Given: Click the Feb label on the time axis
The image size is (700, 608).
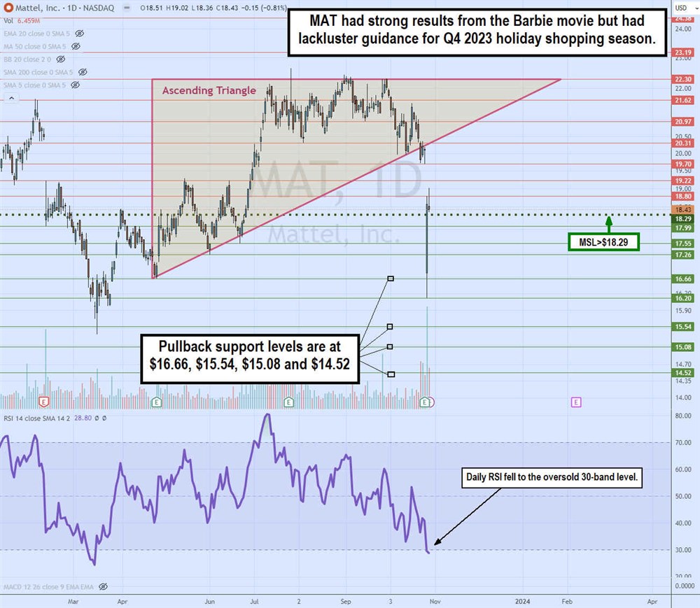Looking at the screenshot, I should pos(567,601).
